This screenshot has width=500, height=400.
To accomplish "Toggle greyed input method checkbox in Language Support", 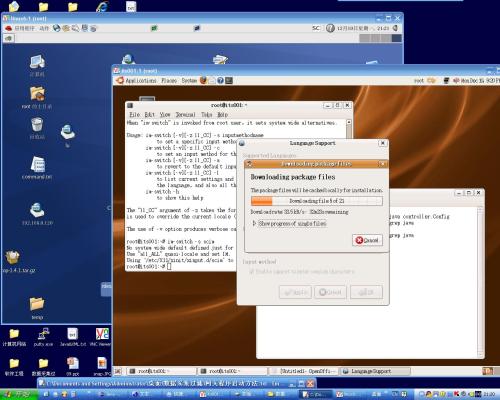I will (252, 271).
